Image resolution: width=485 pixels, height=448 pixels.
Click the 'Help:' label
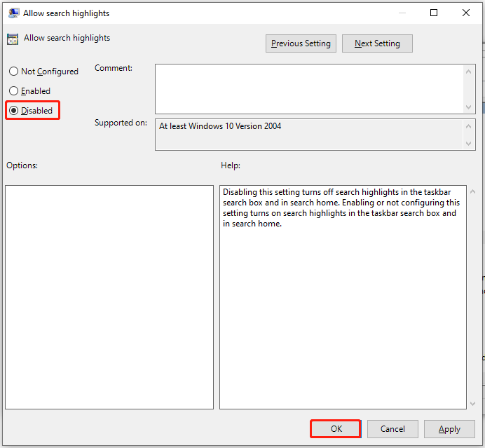click(231, 165)
